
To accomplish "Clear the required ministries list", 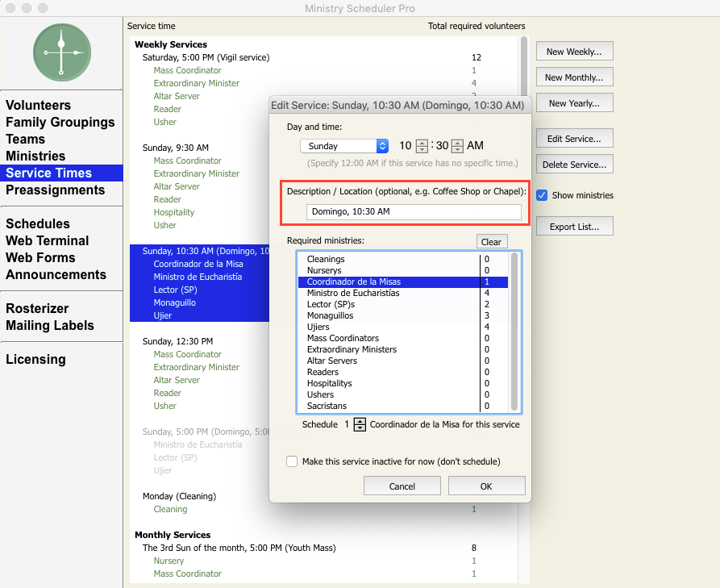I will point(491,242).
